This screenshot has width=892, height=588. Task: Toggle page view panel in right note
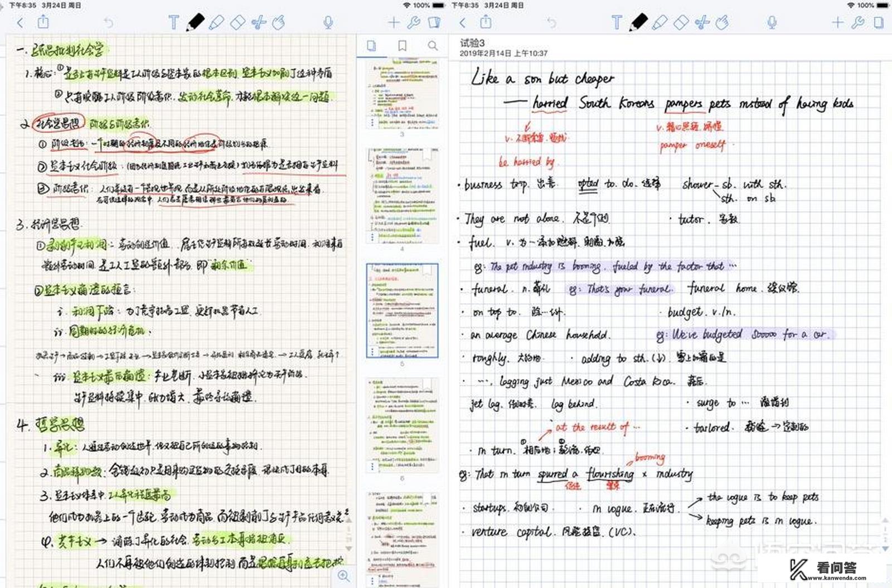coord(879,22)
